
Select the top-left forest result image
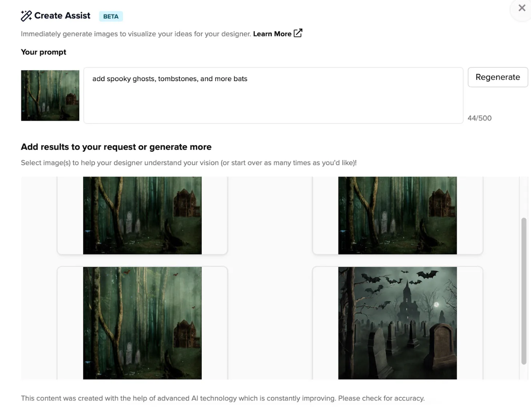click(x=142, y=215)
